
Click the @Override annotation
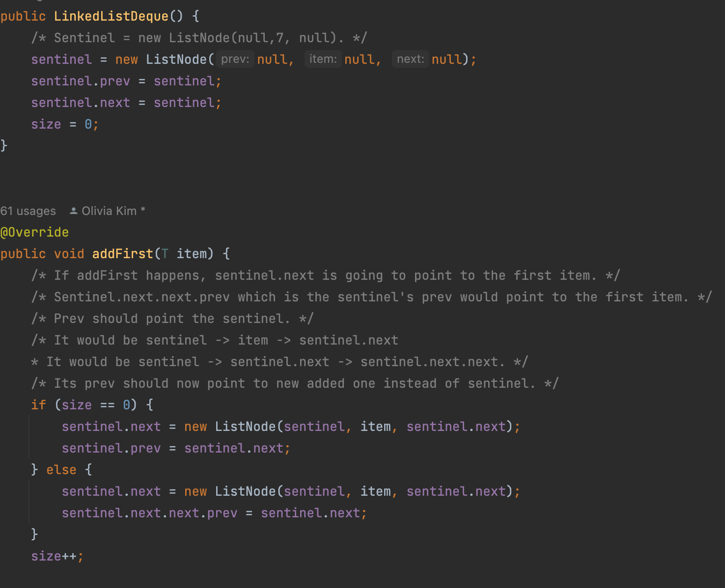[x=34, y=232]
